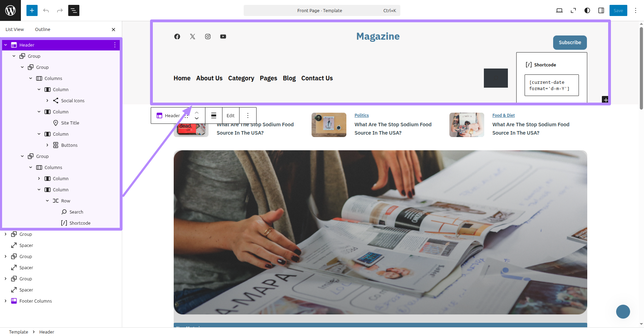Click the Instagram social icon in header
The image size is (644, 336).
208,37
